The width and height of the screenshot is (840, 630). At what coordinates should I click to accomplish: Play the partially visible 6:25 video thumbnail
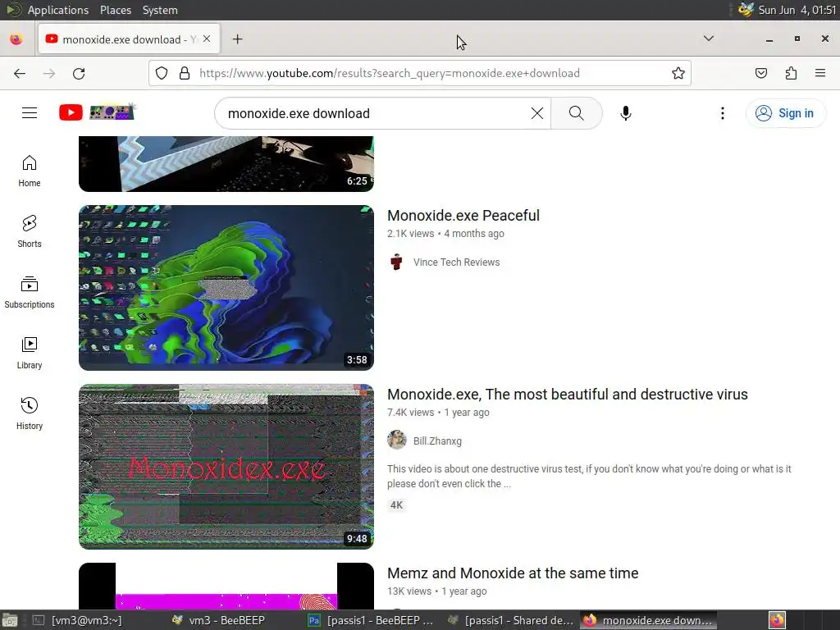click(226, 164)
